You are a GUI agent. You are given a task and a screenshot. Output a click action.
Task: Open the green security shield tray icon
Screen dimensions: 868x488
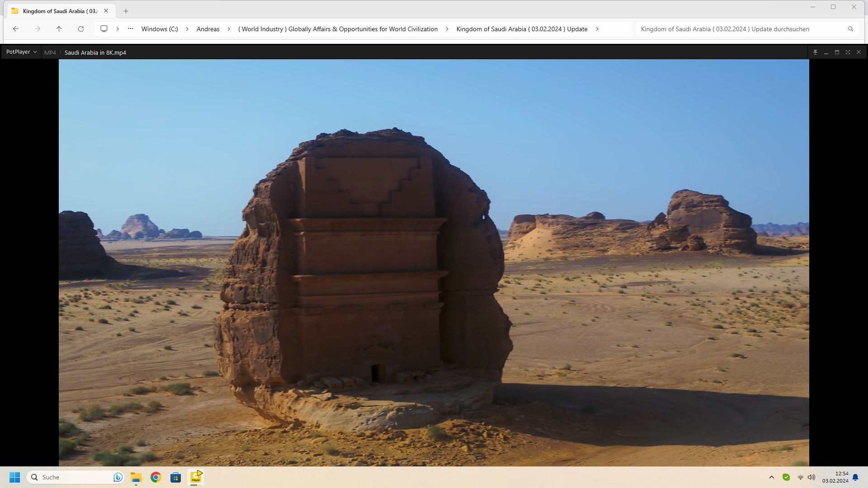(x=786, y=477)
